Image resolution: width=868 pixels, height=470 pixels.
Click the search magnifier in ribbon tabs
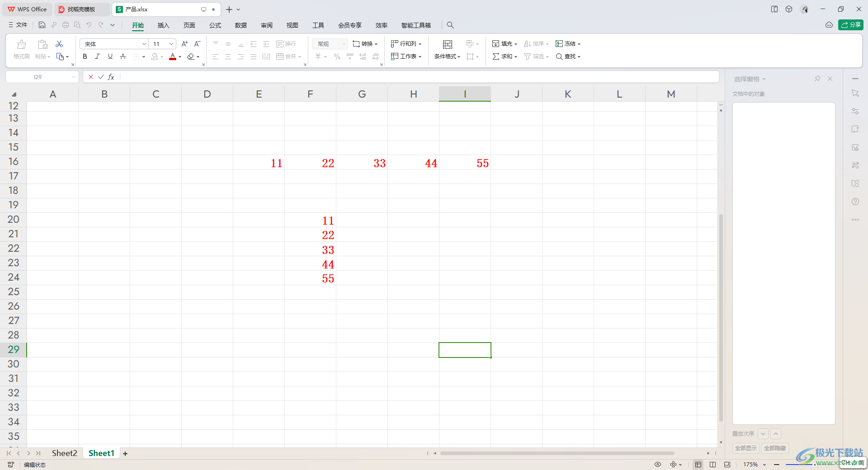(x=450, y=25)
